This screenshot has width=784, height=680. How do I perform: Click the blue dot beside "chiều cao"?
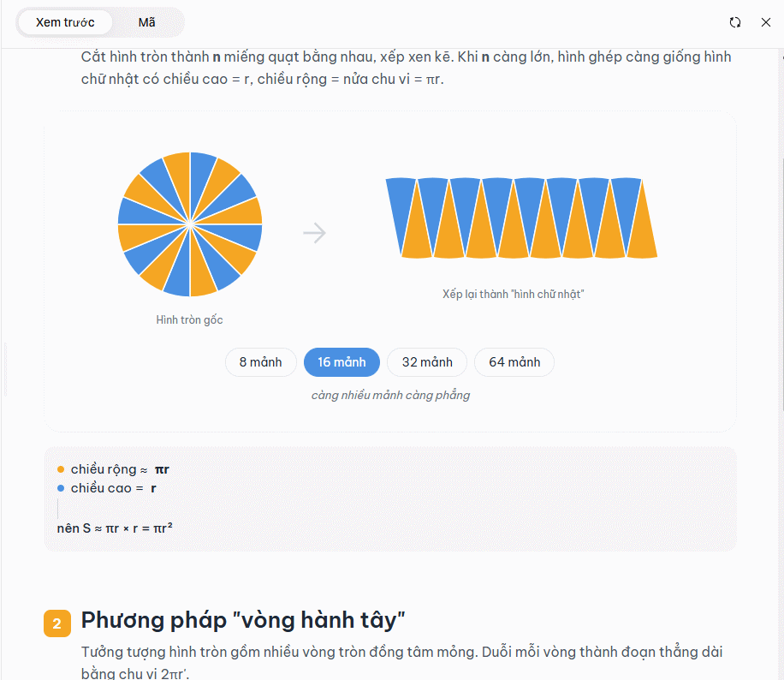click(x=59, y=488)
